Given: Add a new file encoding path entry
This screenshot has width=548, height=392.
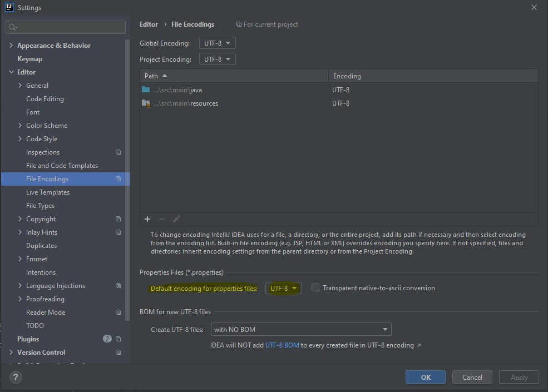Looking at the screenshot, I should 147,219.
